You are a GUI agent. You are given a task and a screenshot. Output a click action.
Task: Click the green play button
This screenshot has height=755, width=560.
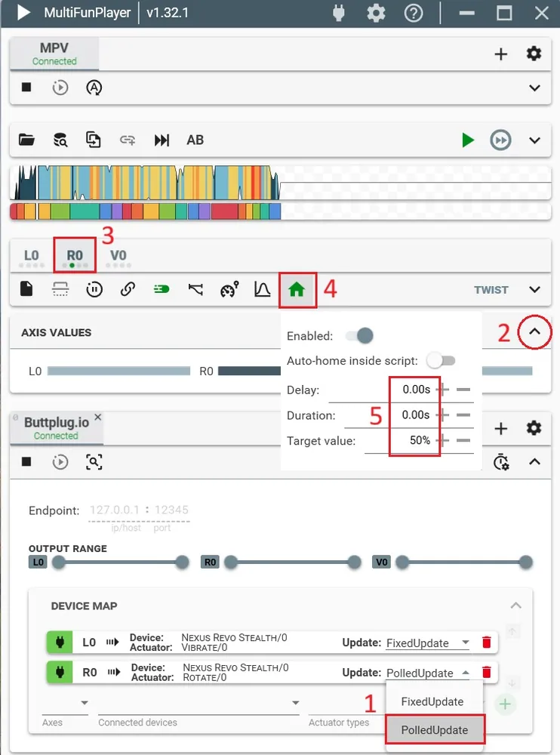click(468, 140)
